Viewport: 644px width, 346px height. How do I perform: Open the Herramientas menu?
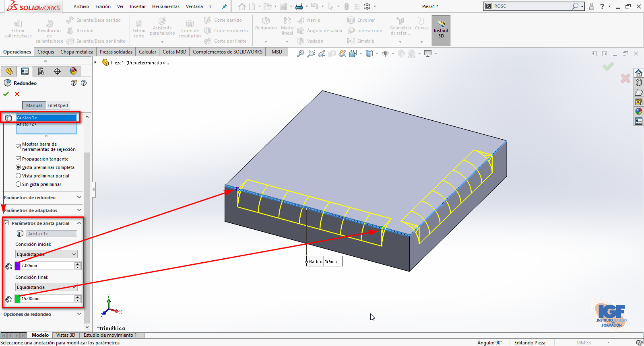pyautogui.click(x=165, y=6)
